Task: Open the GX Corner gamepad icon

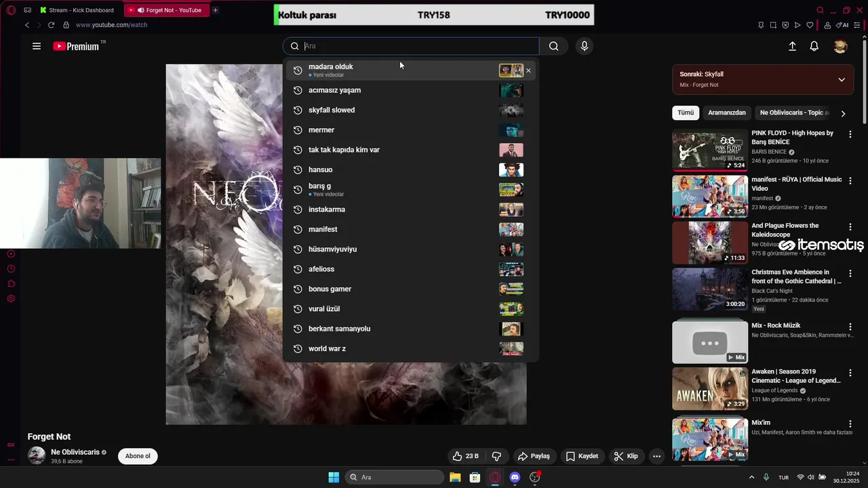Action: point(27,10)
